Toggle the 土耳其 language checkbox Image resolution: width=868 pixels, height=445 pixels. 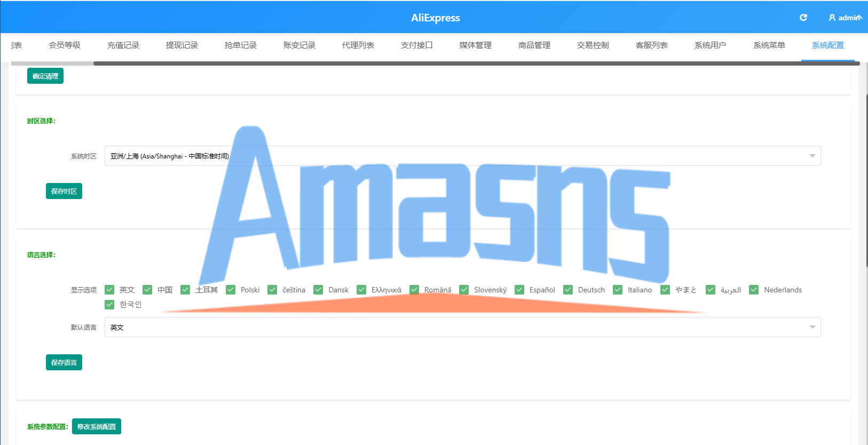pyautogui.click(x=185, y=290)
